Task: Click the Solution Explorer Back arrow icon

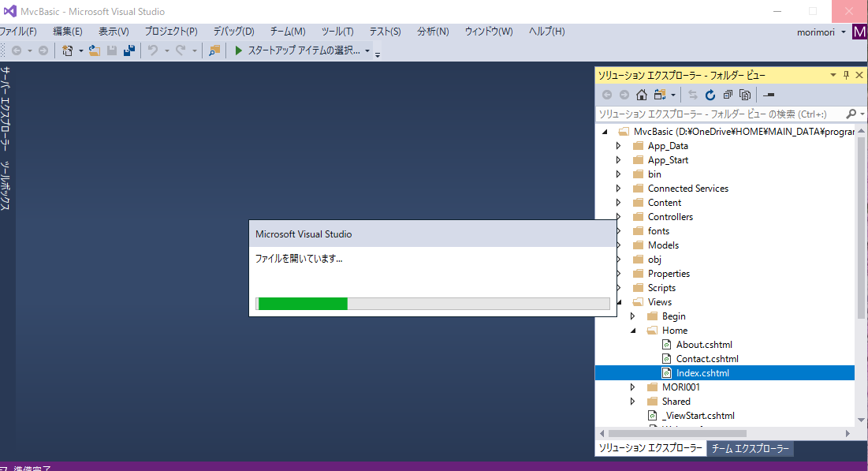Action: (x=607, y=95)
